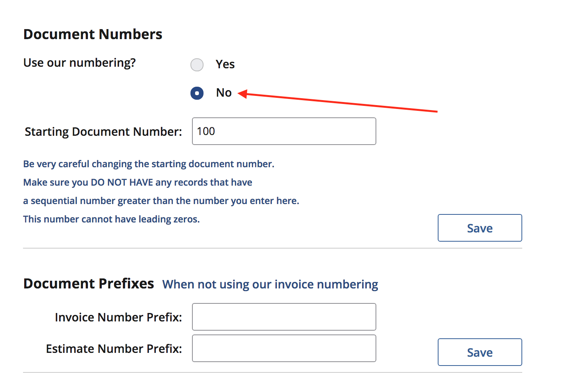Click the "No" option label
This screenshot has height=392, width=566.
224,93
